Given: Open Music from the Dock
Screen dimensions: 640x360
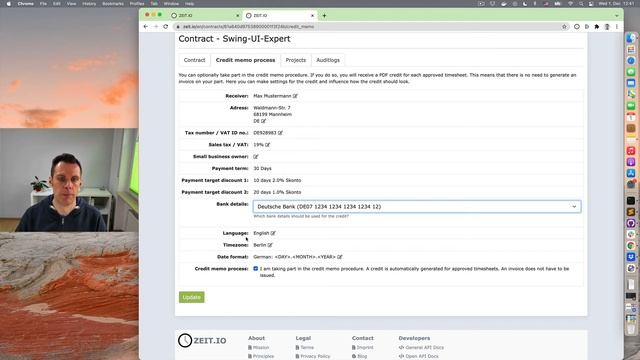Looking at the screenshot, I should 631,151.
